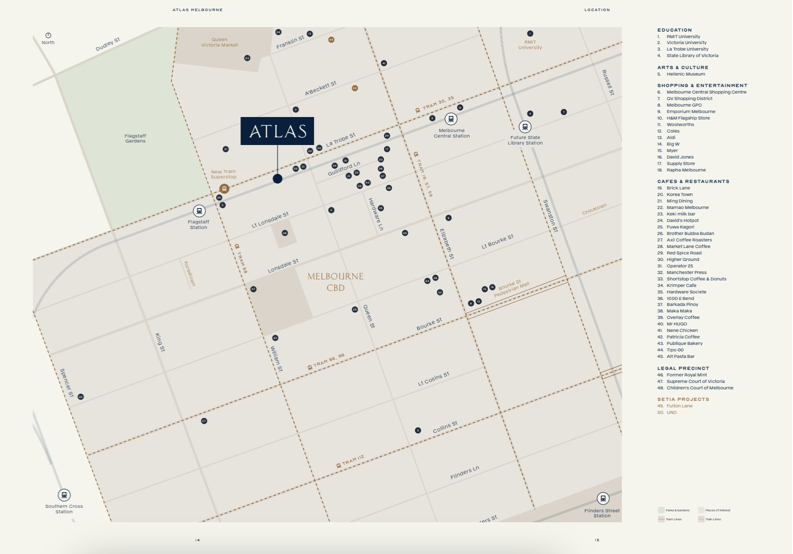This screenshot has height=554, width=793.
Task: Click the Southern Cross Station train icon
Action: coord(64,495)
